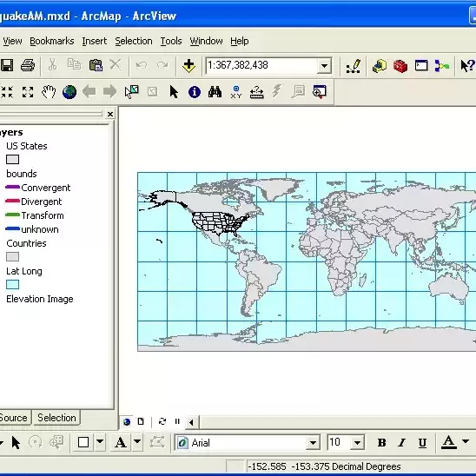The image size is (476, 476).
Task: Click the Clear Selected Features icon
Action: coord(152,92)
